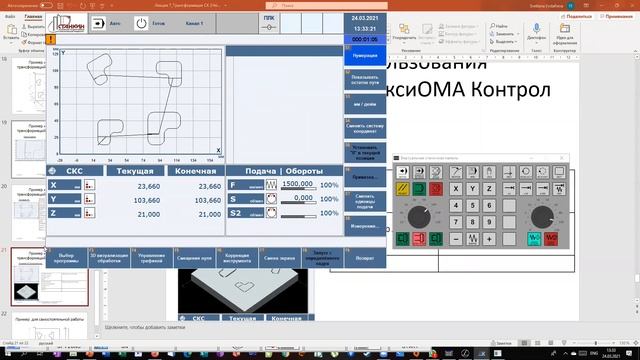Click the power ready icon in the CNC header
Image resolution: width=640 pixels, height=360 pixels.
tap(141, 23)
